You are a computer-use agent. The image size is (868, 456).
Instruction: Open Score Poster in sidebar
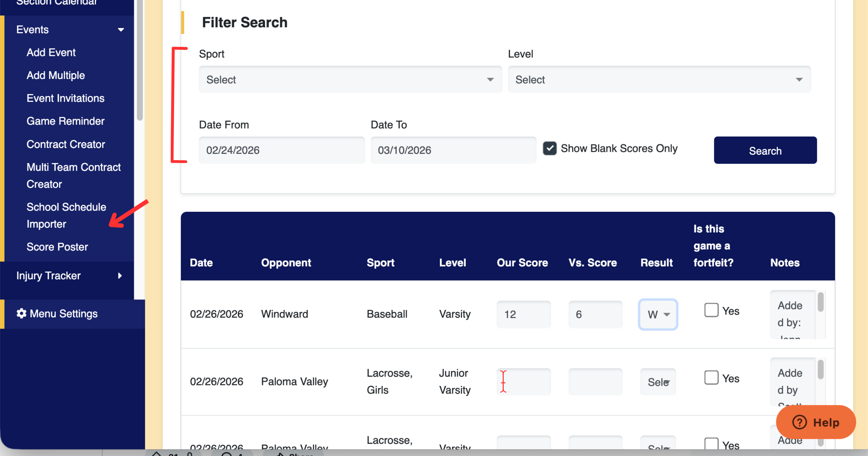(57, 247)
